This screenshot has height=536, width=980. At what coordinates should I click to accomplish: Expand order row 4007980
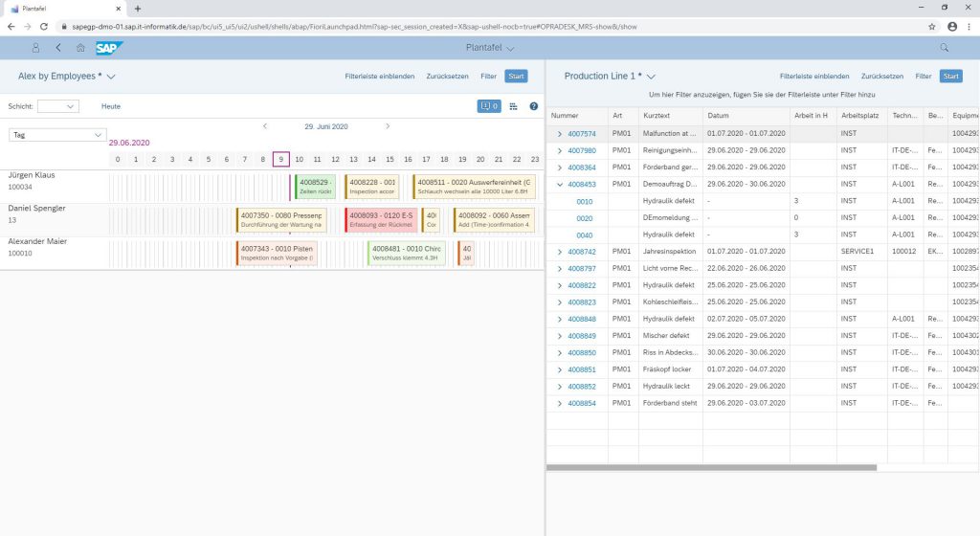(x=559, y=150)
